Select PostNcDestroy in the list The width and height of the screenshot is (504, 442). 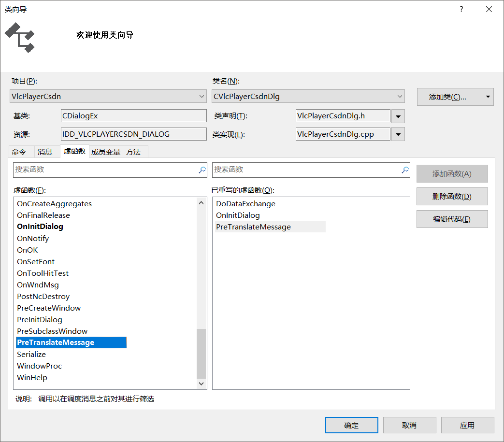pos(43,297)
